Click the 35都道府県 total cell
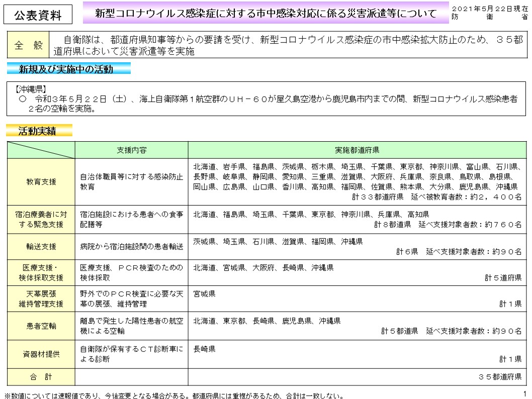The height and width of the screenshot is (399, 532). click(499, 376)
